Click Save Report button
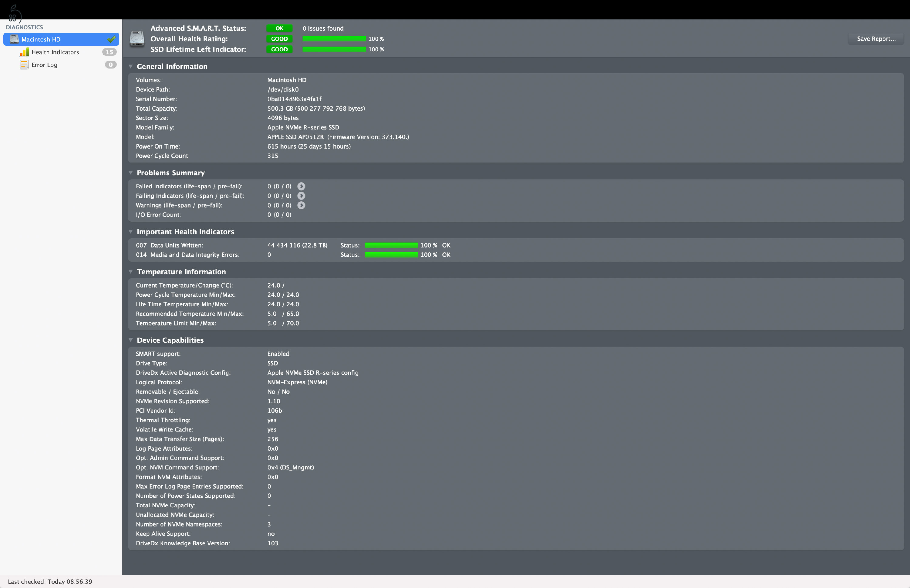Screen dimensions: 910x588 tap(876, 39)
